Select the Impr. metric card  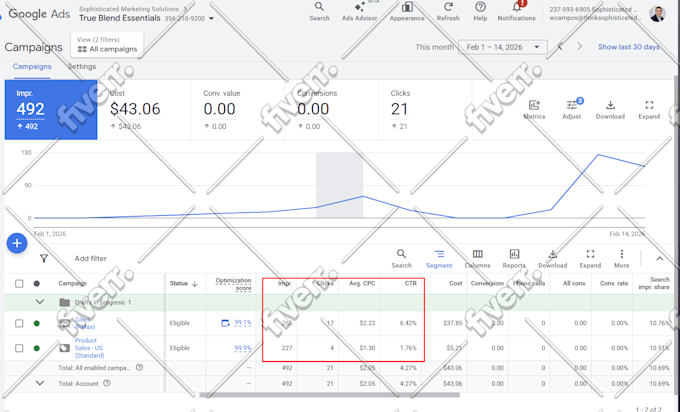[51, 110]
